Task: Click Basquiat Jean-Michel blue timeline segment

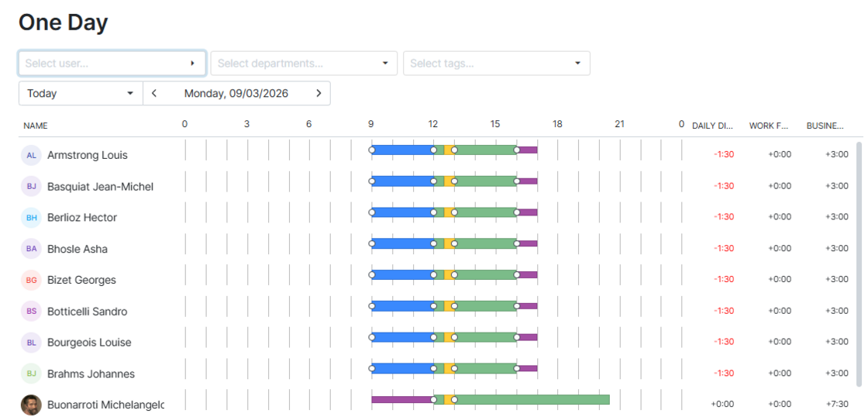Action: pyautogui.click(x=402, y=181)
